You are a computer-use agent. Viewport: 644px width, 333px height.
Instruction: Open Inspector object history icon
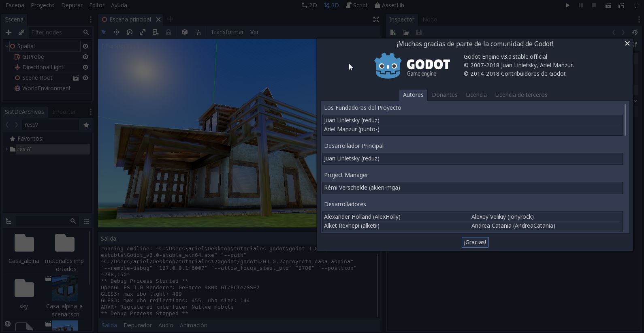click(635, 32)
